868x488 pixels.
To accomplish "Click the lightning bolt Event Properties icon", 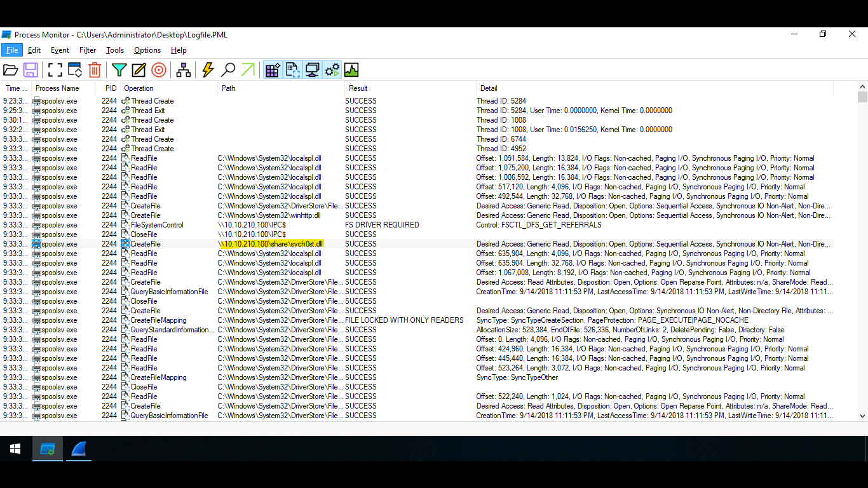I will point(208,70).
